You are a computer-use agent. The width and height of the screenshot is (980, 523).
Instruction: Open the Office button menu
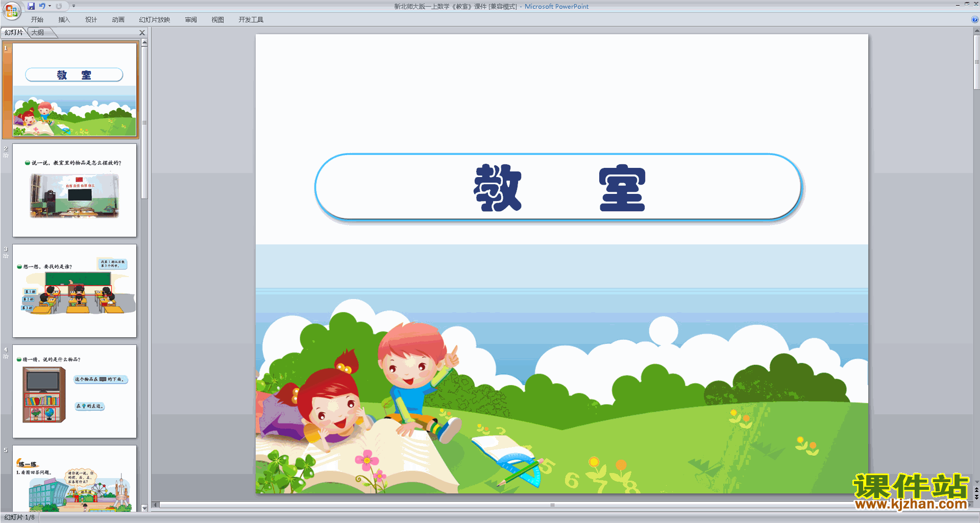pyautogui.click(x=11, y=10)
